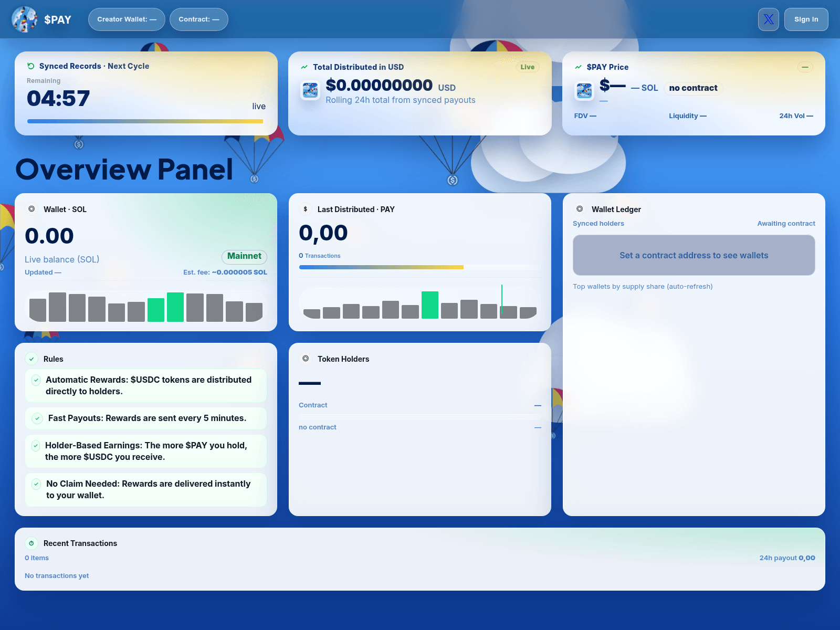The width and height of the screenshot is (840, 630).
Task: Click the dollar icon beside Last Distributed · PAY
Action: tap(306, 209)
